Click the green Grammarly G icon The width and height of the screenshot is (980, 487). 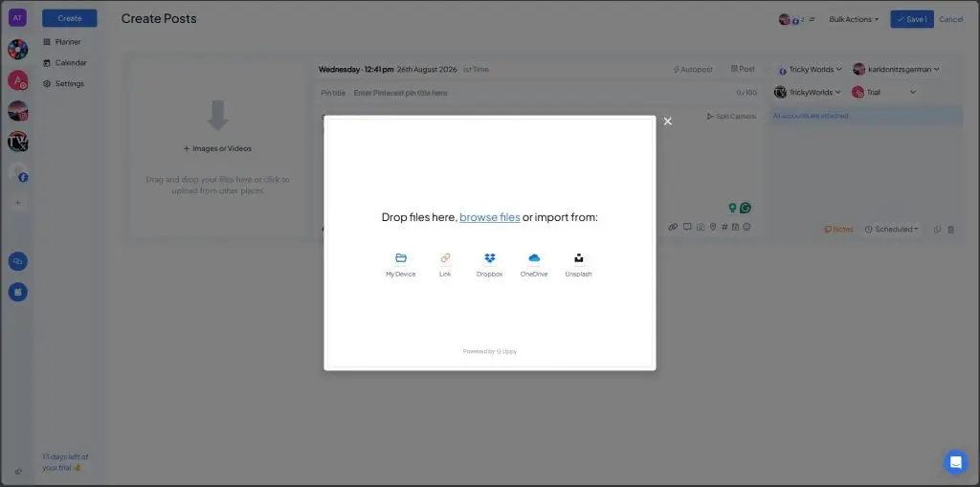pyautogui.click(x=745, y=208)
